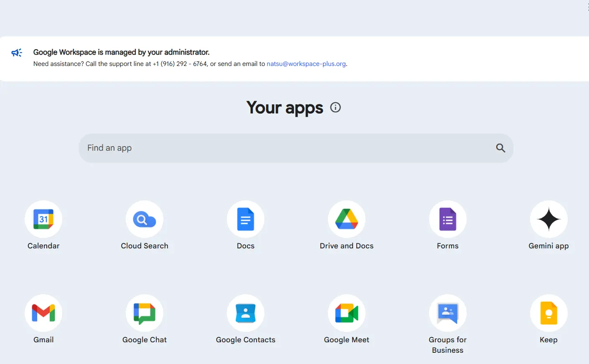Launch the Google Chat icon
The height and width of the screenshot is (364, 589).
145,313
